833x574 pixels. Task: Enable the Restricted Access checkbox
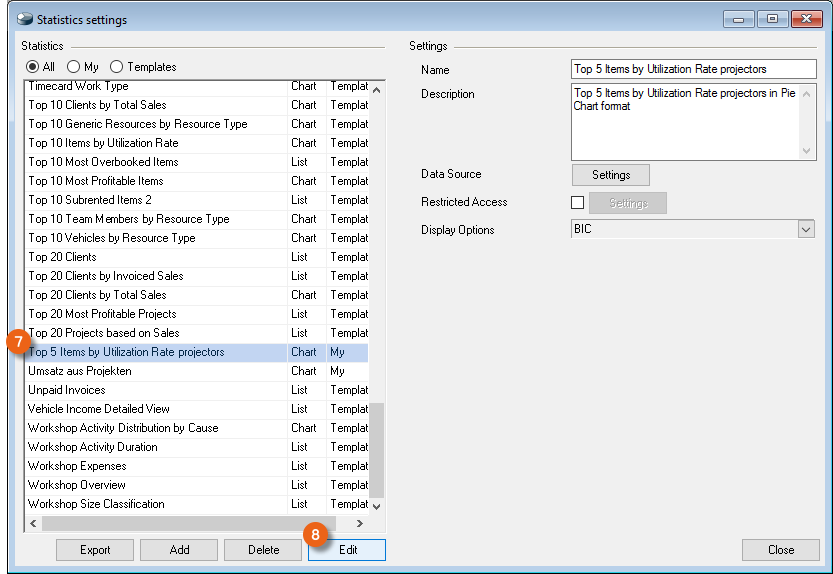[x=578, y=203]
